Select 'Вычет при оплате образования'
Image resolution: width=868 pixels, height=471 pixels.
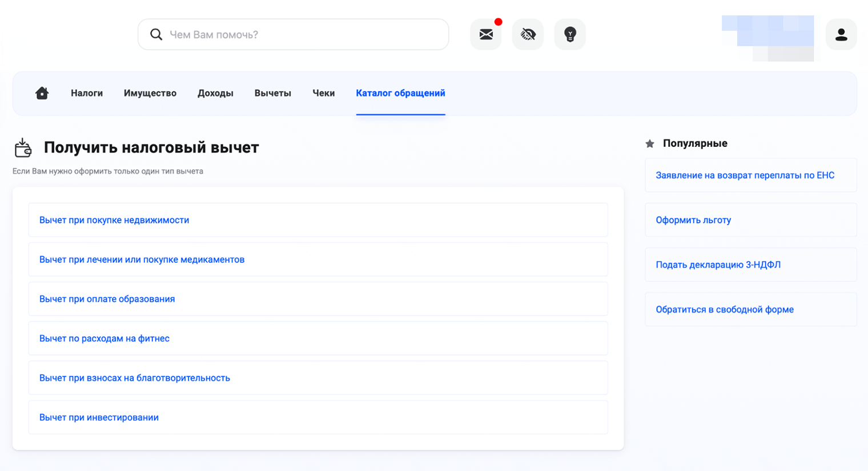point(318,299)
